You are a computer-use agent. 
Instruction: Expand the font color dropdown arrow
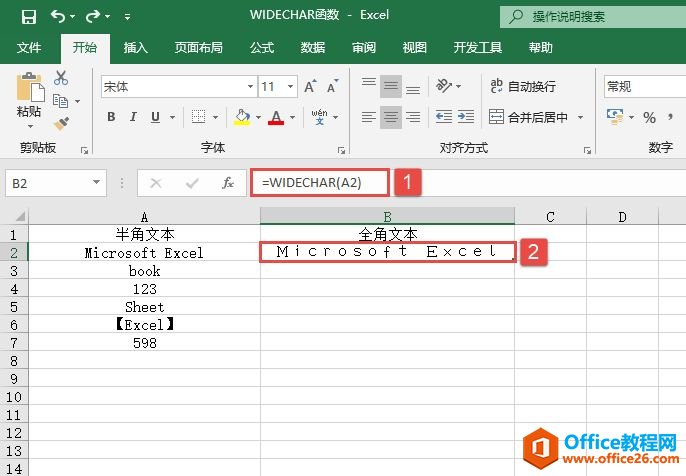(x=292, y=117)
